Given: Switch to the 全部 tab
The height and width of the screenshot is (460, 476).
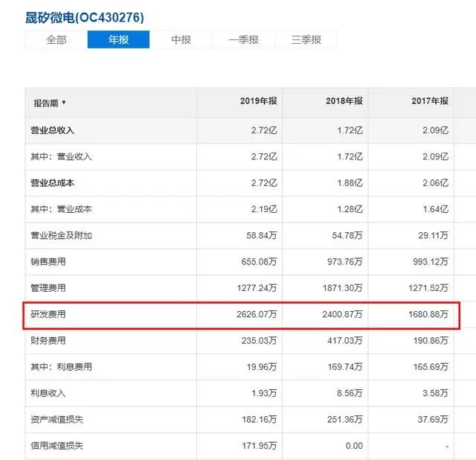Looking at the screenshot, I should (57, 39).
